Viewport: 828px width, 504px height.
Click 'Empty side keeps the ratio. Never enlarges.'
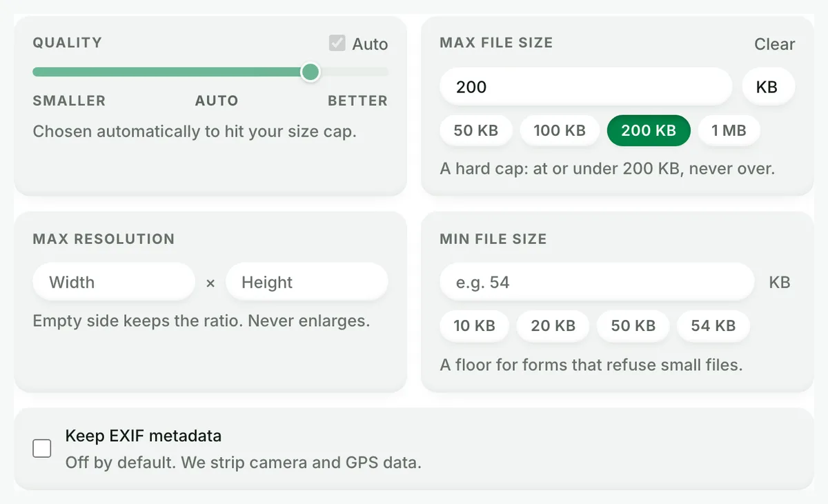tap(201, 321)
